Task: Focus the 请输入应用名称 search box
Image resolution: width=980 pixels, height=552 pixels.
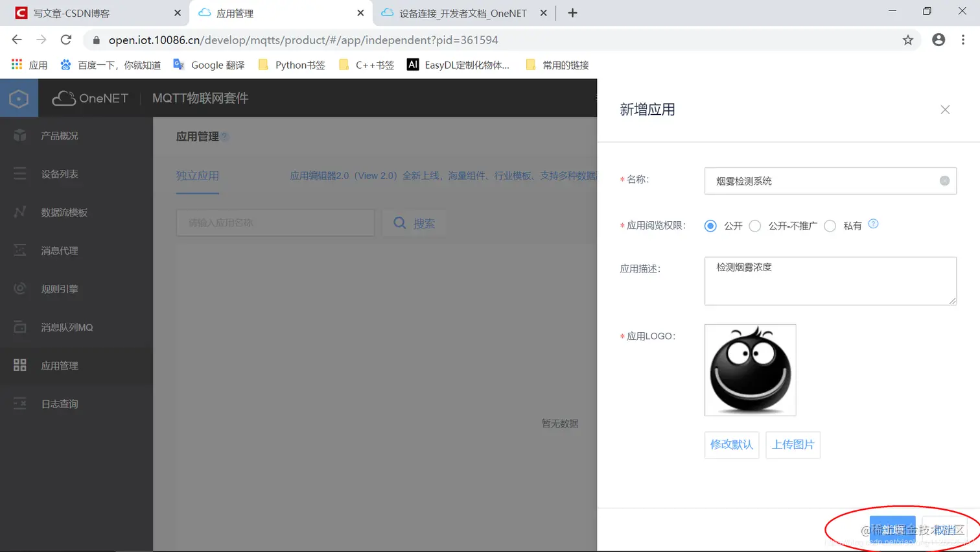Action: [275, 222]
